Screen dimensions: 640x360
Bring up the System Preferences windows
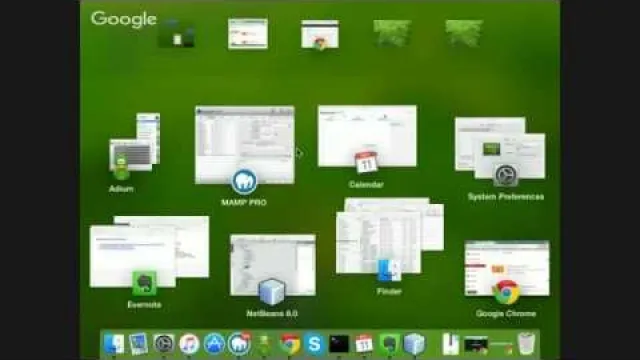[x=500, y=148]
